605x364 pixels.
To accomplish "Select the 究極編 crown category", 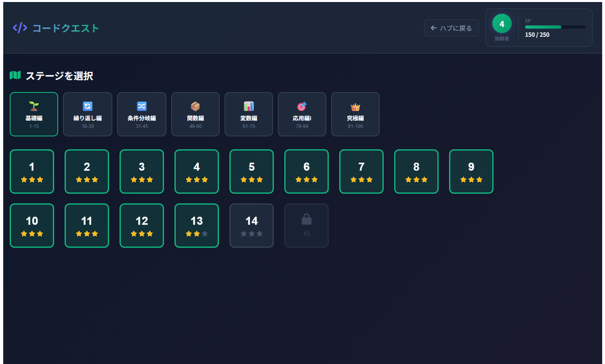I will pyautogui.click(x=355, y=114).
